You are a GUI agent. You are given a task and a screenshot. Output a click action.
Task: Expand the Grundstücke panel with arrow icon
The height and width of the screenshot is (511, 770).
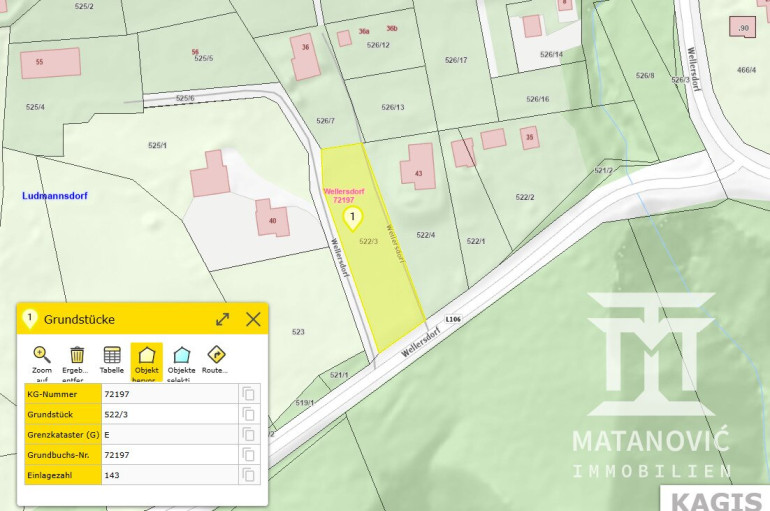222,320
